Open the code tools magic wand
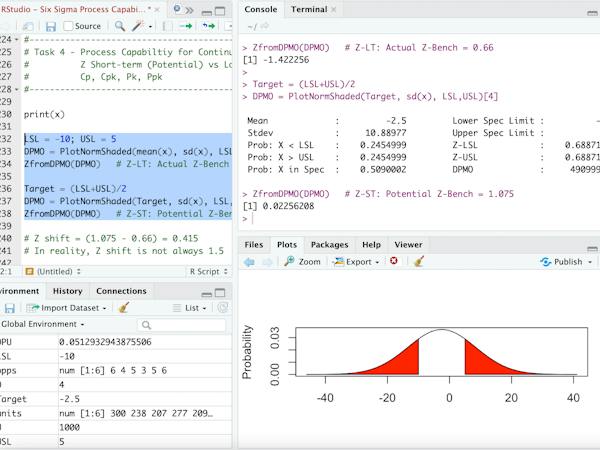 [137, 26]
